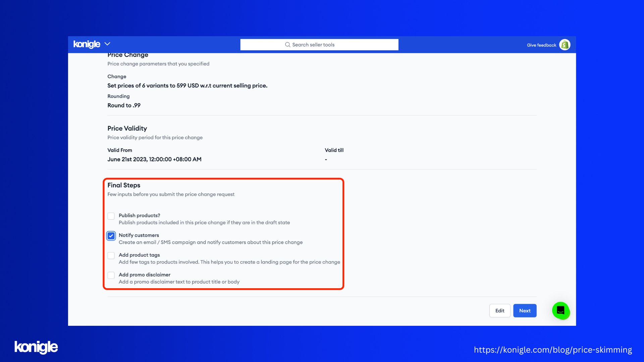Click the Konigle logo in the header
This screenshot has height=362, width=644.
[x=87, y=44]
